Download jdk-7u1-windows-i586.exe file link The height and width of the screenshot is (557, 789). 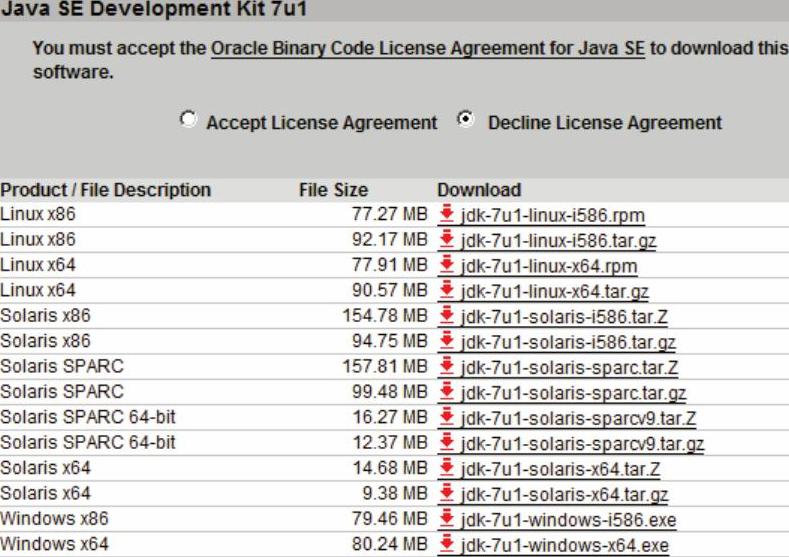point(569,520)
